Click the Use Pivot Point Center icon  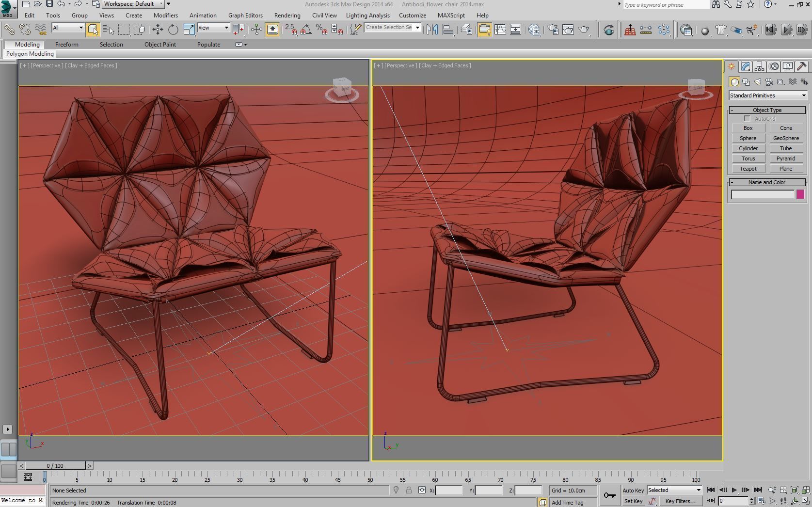(239, 30)
